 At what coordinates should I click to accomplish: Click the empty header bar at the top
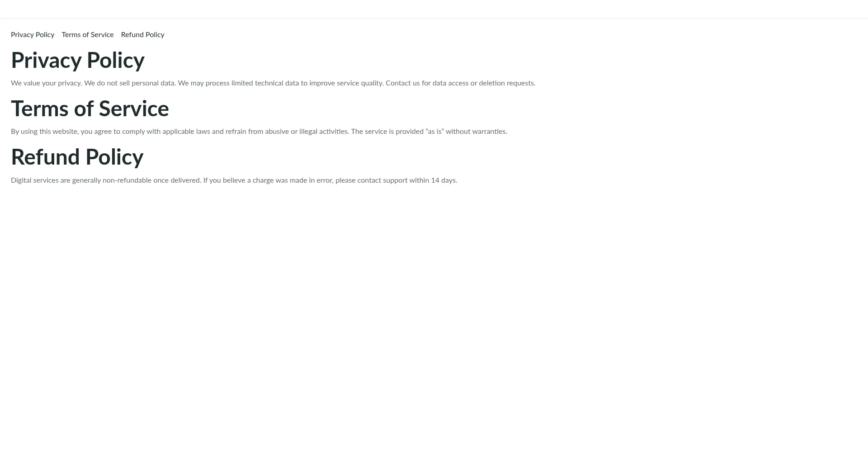pos(434,9)
